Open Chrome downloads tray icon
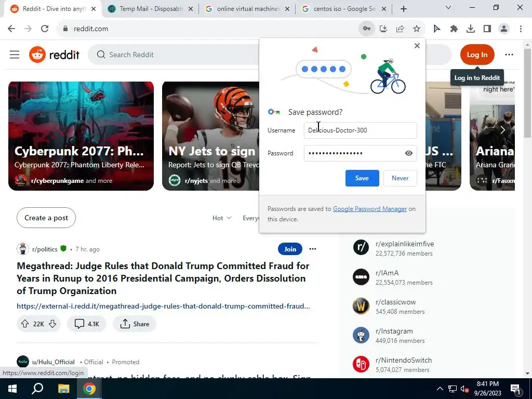 471,29
